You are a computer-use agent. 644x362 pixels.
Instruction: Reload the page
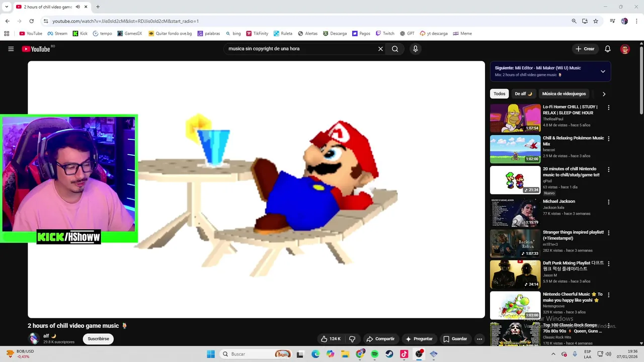pyautogui.click(x=31, y=21)
